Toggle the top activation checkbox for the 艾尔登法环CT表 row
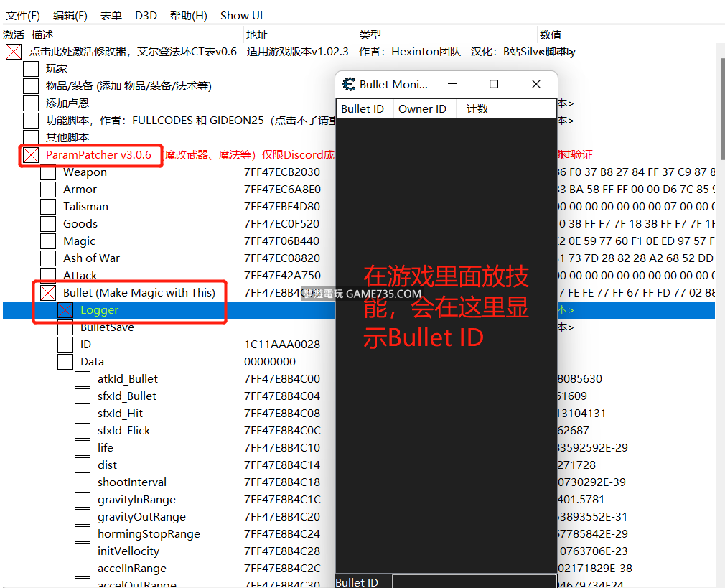Viewport: 725px width, 588px height. (x=14, y=52)
